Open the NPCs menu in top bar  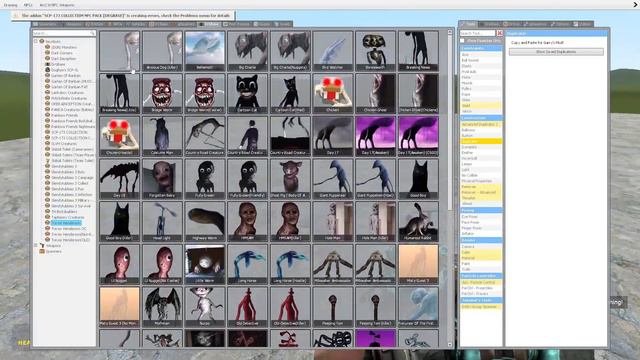(x=28, y=5)
